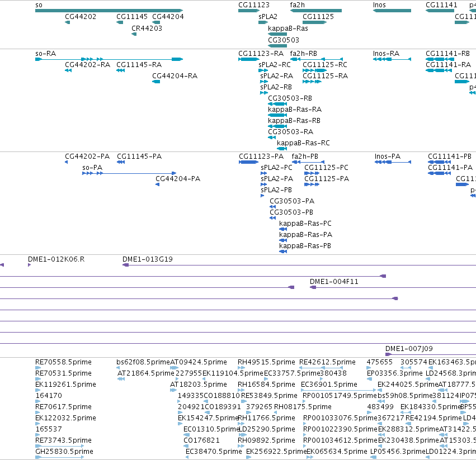Click the Inos-RA transcript label

click(386, 54)
